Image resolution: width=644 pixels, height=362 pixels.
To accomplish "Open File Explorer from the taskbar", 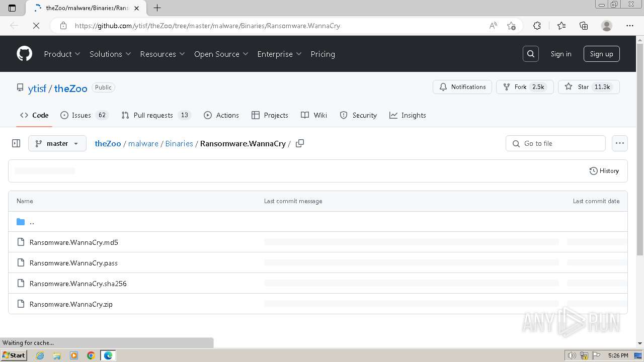I will tap(57, 355).
